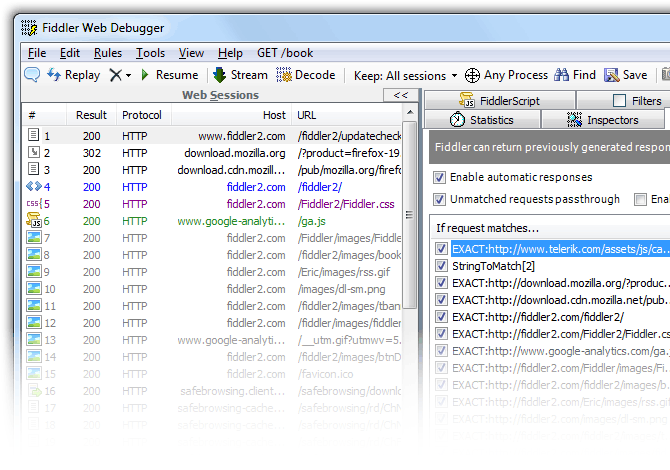Image resolution: width=670 pixels, height=470 pixels.
Task: Select the StringToMatch[2] rule text
Action: [493, 266]
